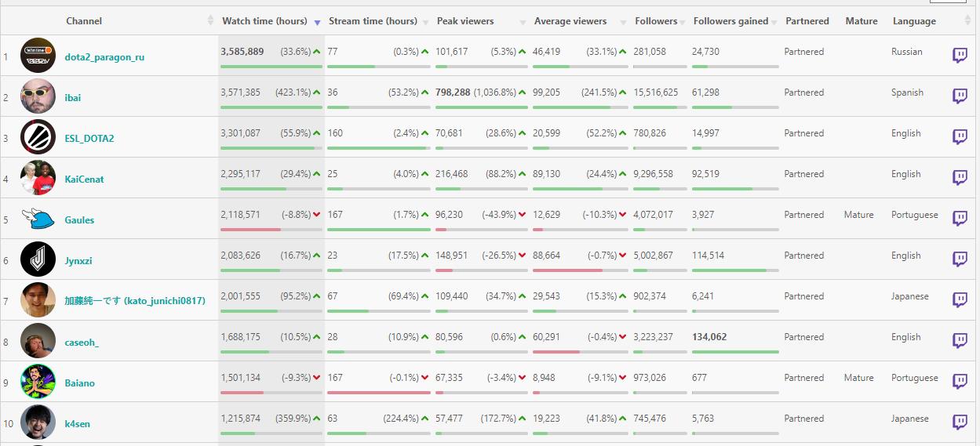
Task: Click Gaules channel avatar image
Action: [38, 219]
